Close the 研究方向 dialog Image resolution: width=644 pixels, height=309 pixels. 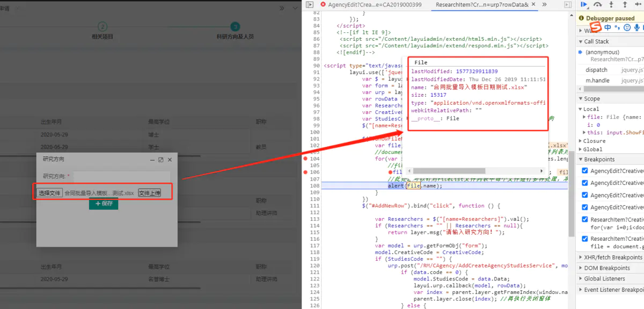click(x=170, y=160)
